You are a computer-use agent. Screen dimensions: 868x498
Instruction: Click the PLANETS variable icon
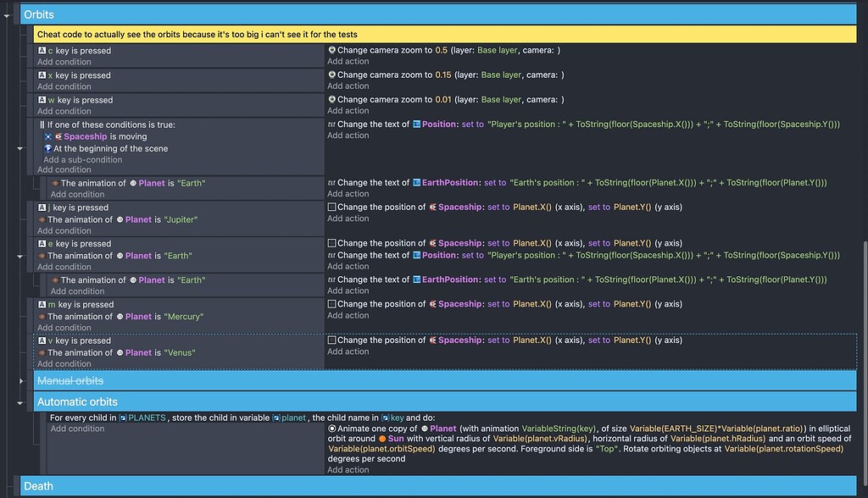[123, 418]
